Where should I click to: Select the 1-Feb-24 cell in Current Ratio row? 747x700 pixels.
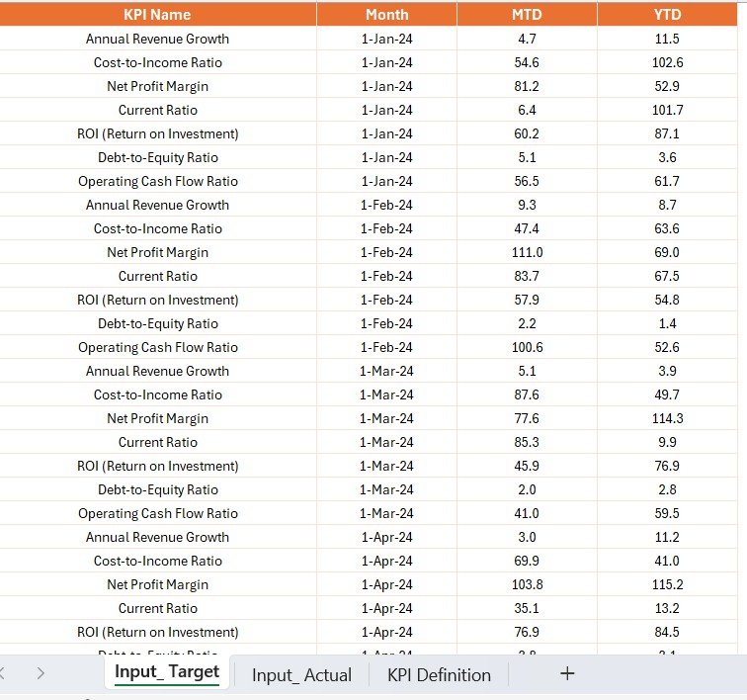coord(387,276)
